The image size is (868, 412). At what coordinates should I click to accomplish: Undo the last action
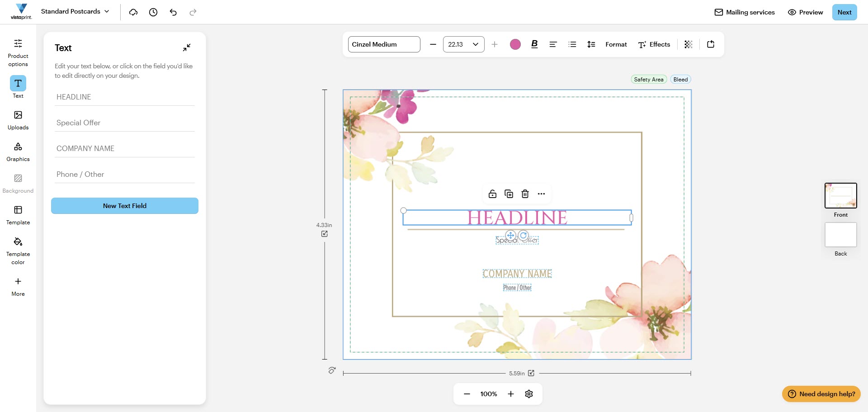(173, 12)
